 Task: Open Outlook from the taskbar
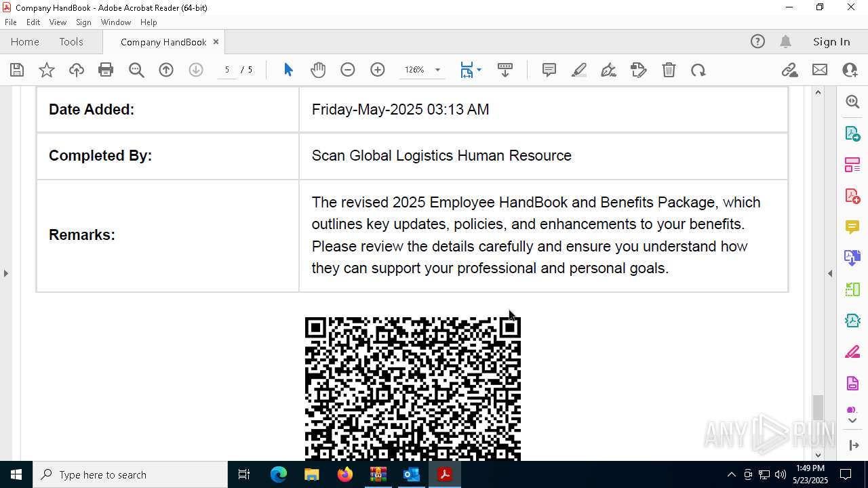pos(412,474)
